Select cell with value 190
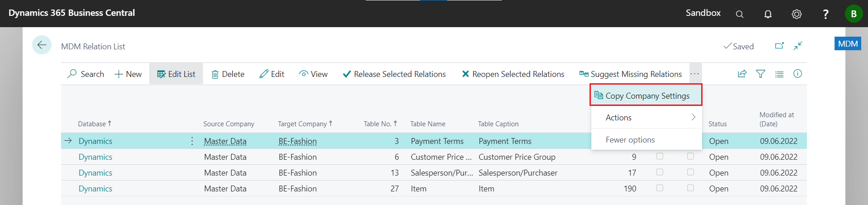Image resolution: width=868 pixels, height=205 pixels. [x=630, y=189]
